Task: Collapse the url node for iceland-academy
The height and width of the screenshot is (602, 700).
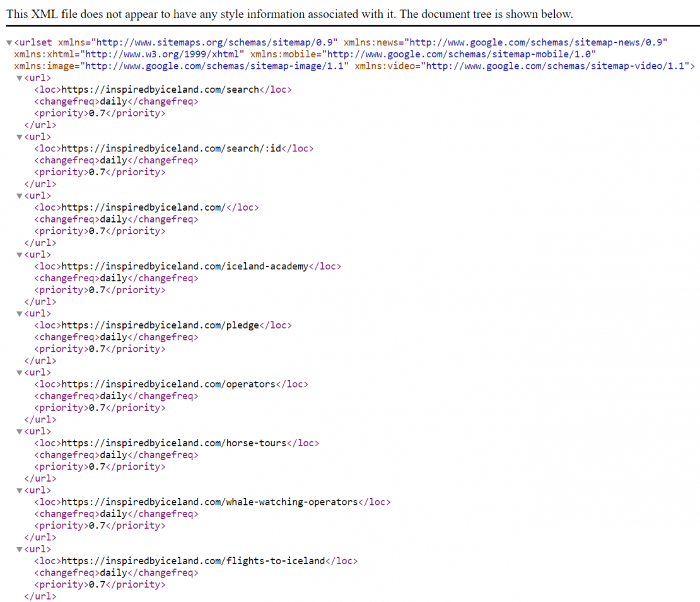Action: (x=19, y=255)
